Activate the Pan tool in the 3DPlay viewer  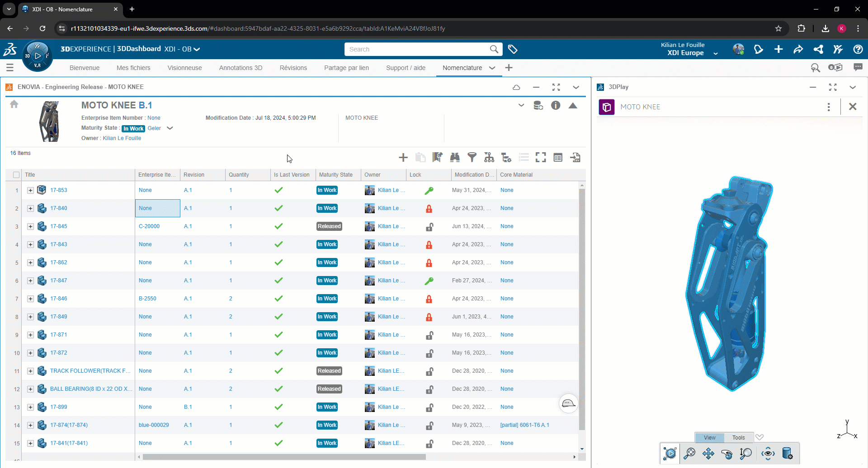(708, 454)
